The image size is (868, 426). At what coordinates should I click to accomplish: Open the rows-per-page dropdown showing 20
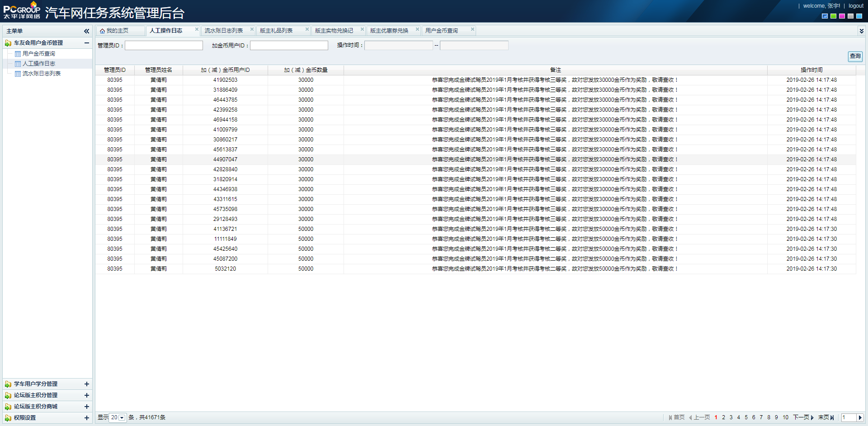[122, 418]
